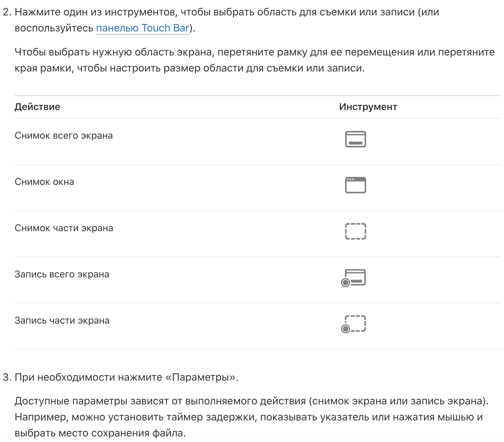The height and width of the screenshot is (442, 504).
Task: Click the sentence starting with "Например"
Action: [248, 417]
